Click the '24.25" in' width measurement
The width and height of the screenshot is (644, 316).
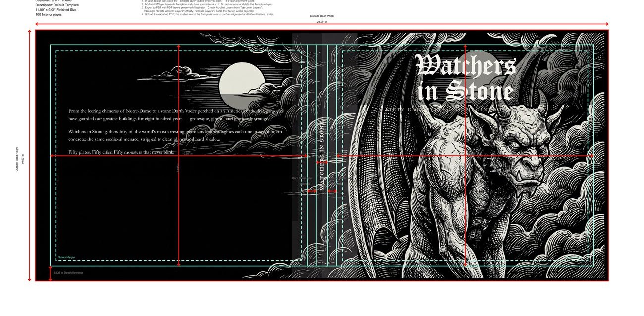point(322,22)
